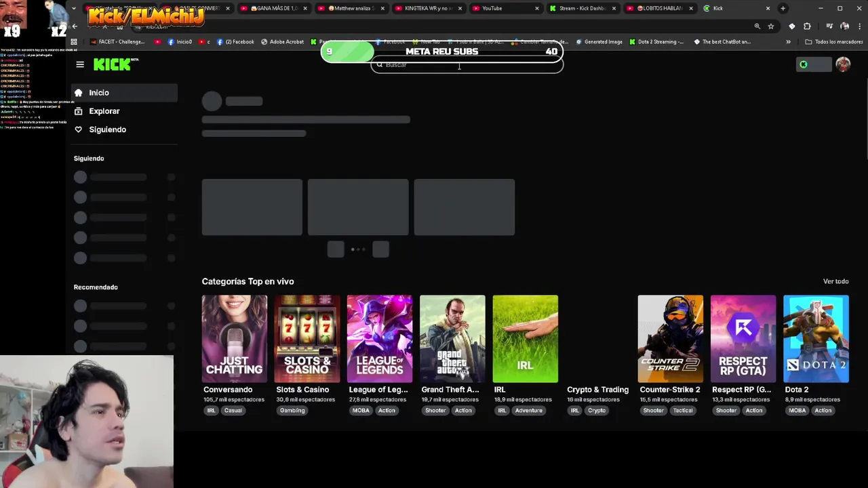Open the Adobe Acrobat bookmark
Viewport: 868px width, 488px height.
click(282, 41)
